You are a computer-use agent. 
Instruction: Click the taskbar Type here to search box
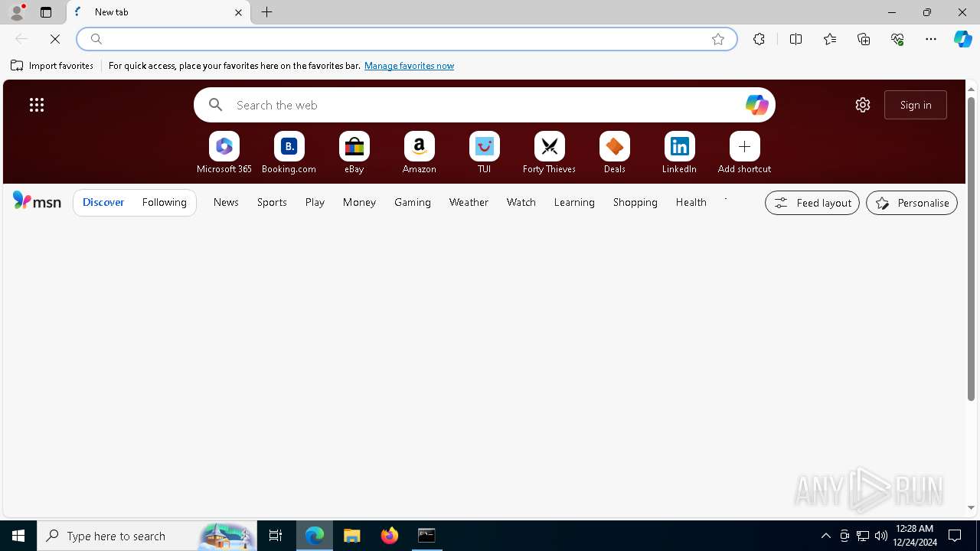(x=147, y=536)
